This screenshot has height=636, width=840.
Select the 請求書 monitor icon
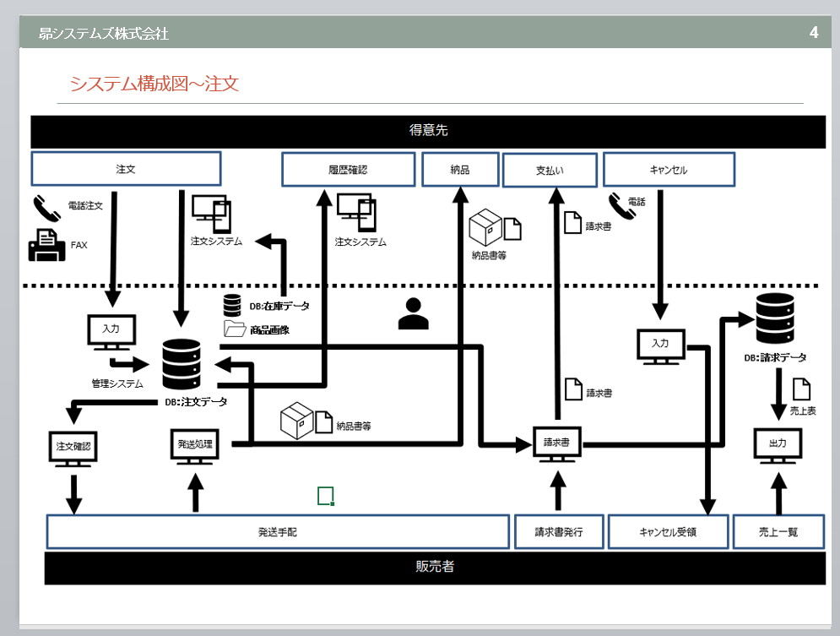pyautogui.click(x=557, y=444)
